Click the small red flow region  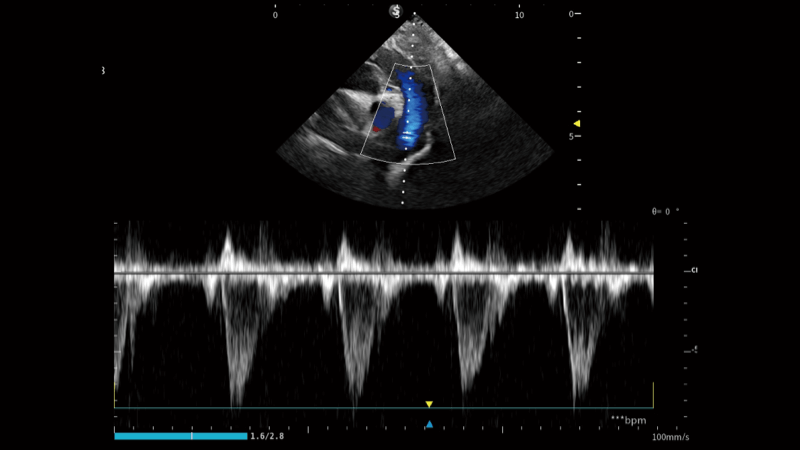click(x=376, y=129)
